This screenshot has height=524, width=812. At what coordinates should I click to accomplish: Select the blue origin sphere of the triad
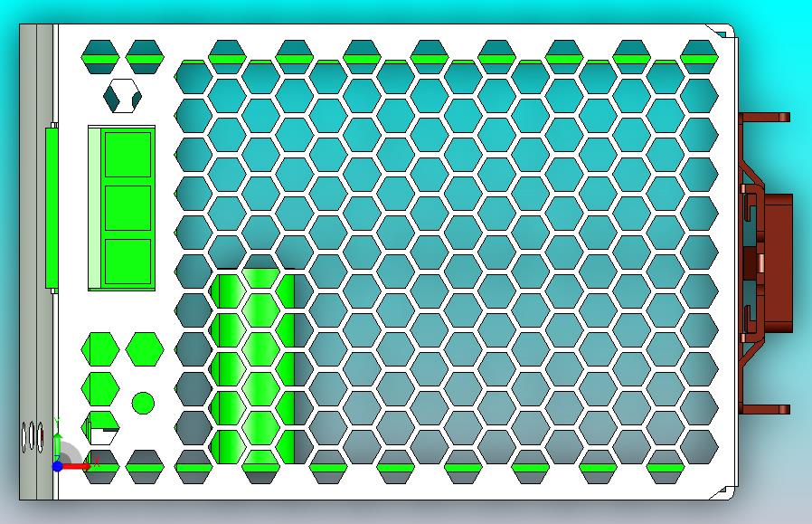[58, 466]
